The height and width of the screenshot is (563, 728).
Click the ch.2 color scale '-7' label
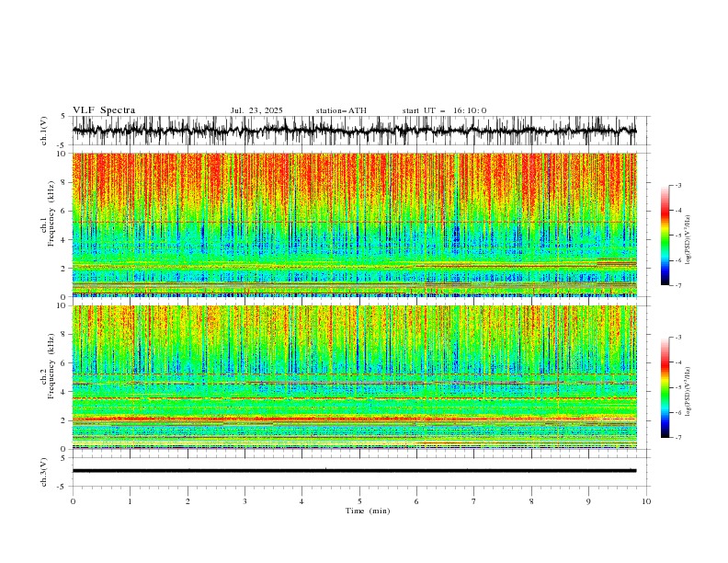click(x=678, y=438)
